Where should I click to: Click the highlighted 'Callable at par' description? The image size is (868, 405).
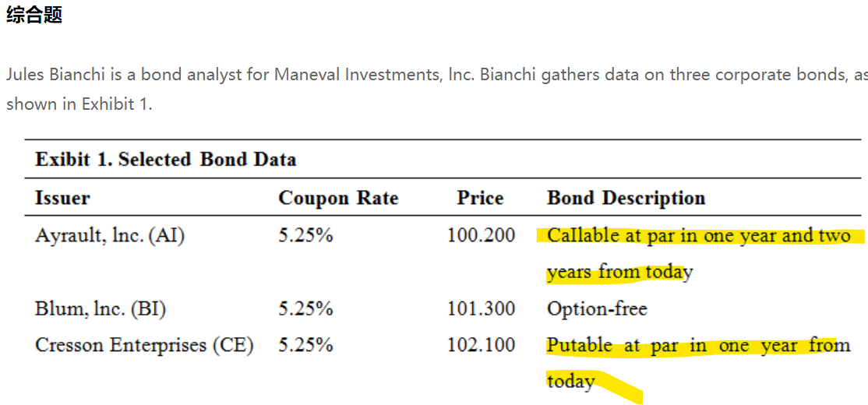(698, 236)
